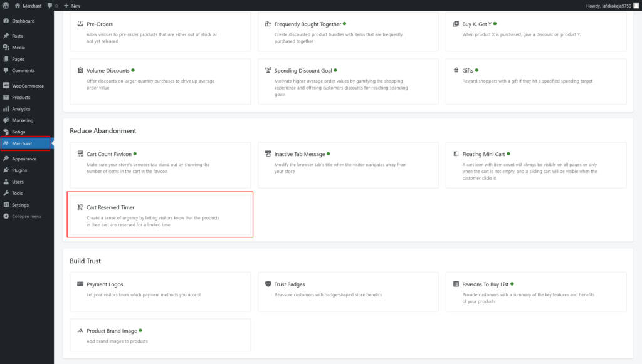Click the Cart Reserved Timer clock icon
Screen dimensions: 642x364
(x=80, y=207)
